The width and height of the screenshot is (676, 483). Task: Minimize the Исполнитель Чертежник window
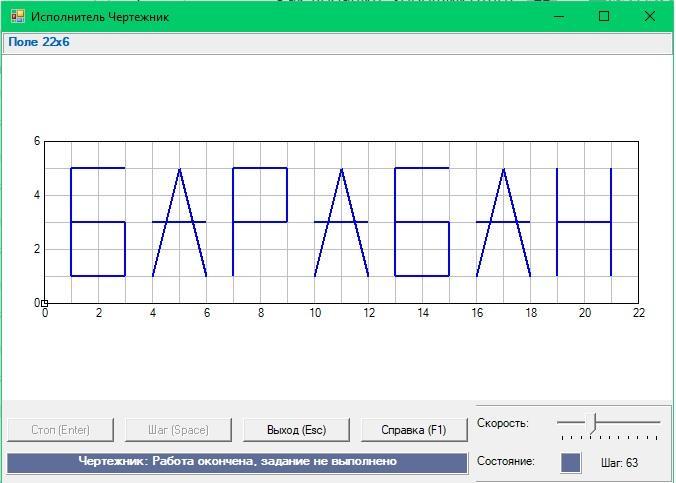(x=560, y=16)
